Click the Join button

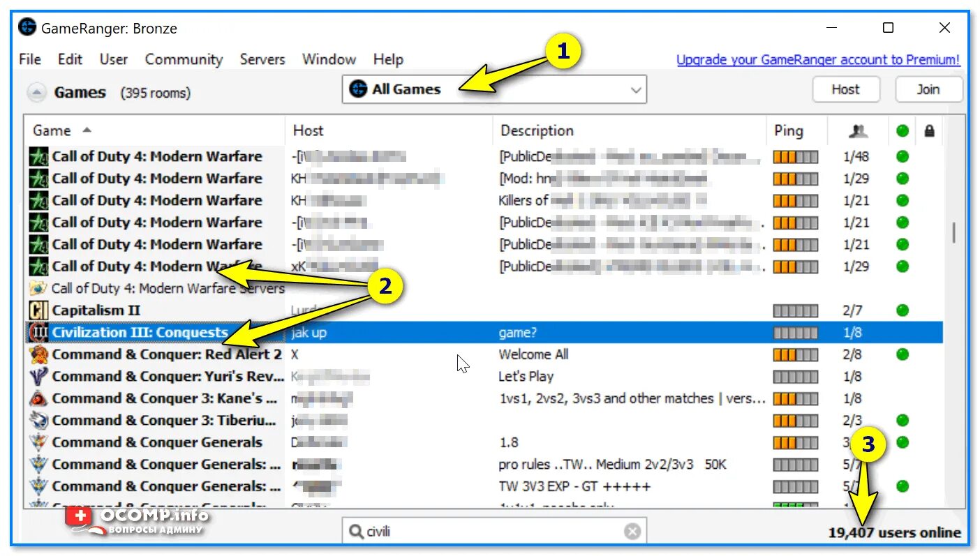[x=928, y=89]
